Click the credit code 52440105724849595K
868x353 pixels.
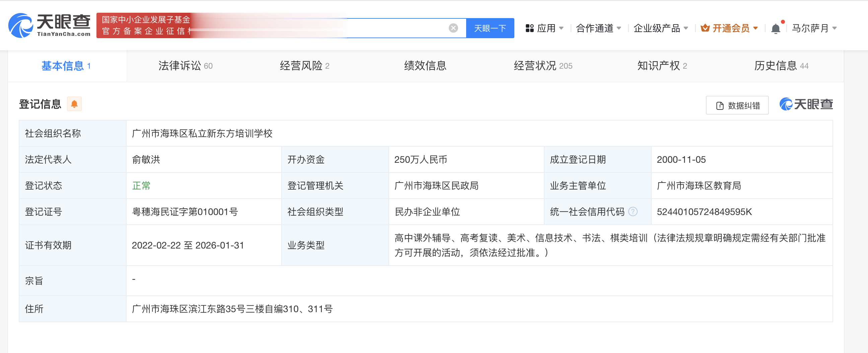[x=704, y=212]
